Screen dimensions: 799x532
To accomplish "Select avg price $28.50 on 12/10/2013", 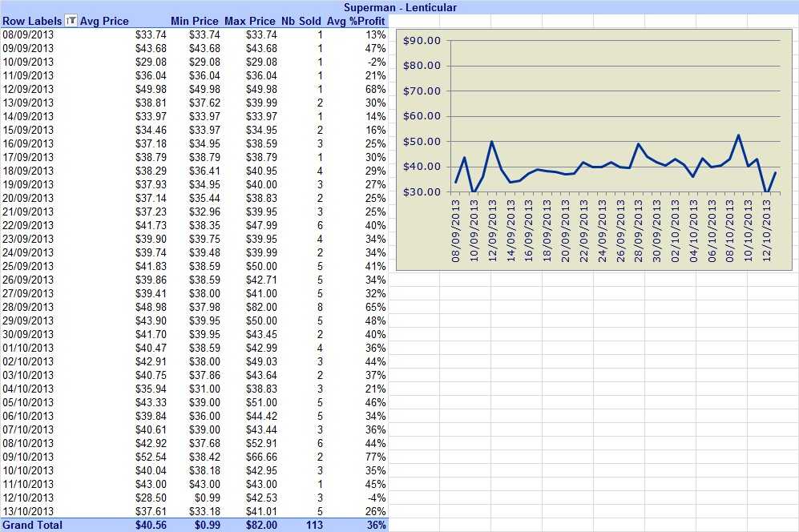I will [x=151, y=498].
